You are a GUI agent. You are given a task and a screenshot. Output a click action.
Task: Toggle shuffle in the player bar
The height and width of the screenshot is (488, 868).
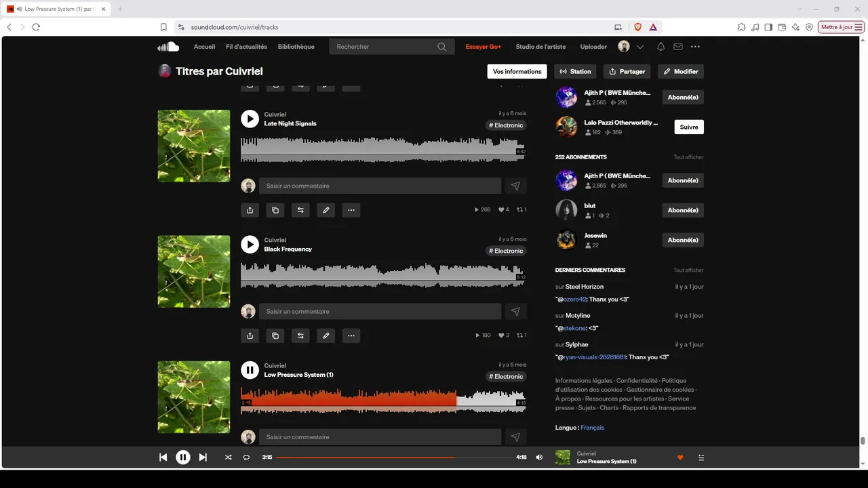click(x=228, y=457)
